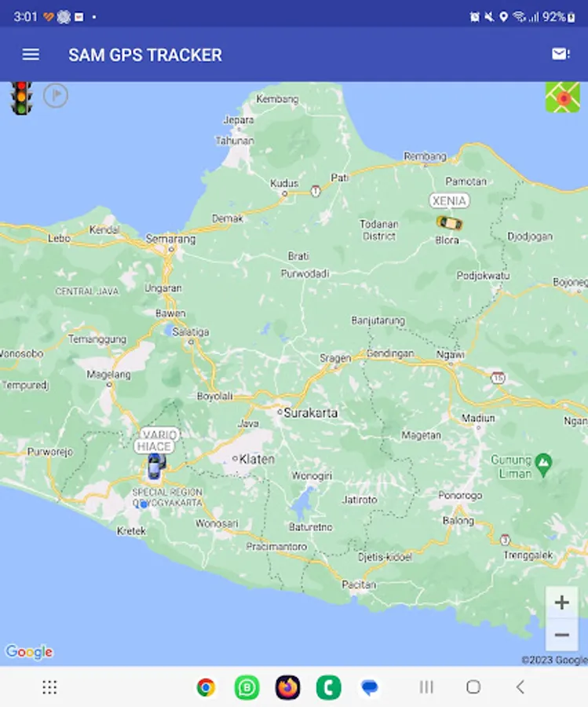
Task: Open the blue Messages chat app
Action: pos(370,687)
